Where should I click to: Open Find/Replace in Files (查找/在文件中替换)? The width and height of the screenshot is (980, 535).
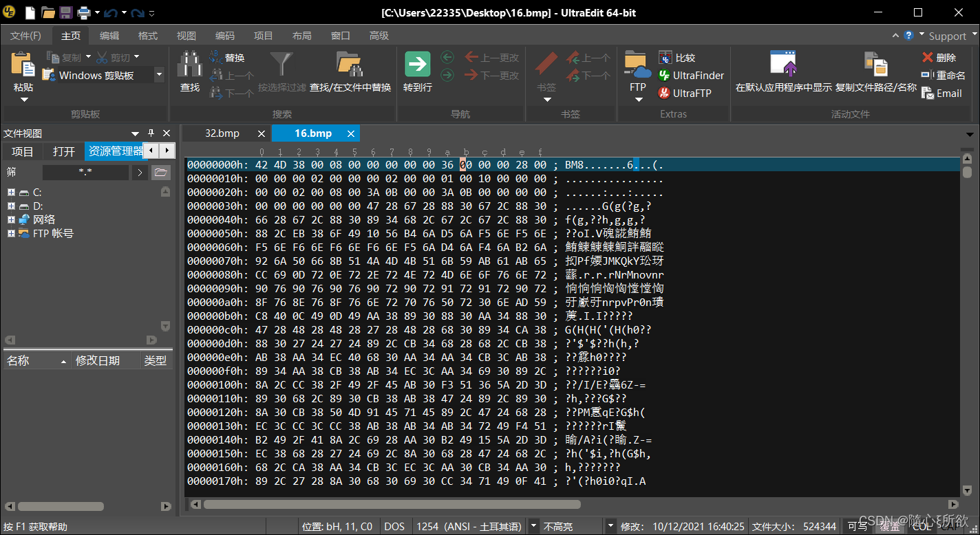tap(350, 72)
